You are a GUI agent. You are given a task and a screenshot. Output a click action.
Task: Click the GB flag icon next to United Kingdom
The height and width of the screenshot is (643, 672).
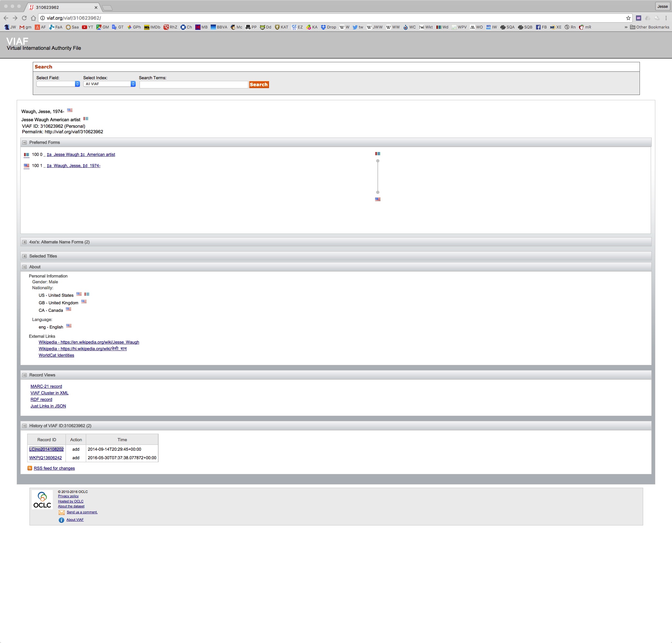84,302
